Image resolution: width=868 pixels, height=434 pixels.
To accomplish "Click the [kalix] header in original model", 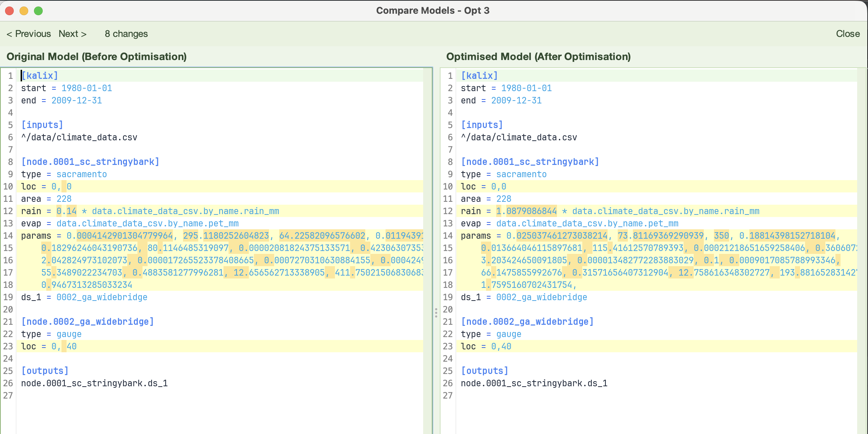I will pos(40,76).
